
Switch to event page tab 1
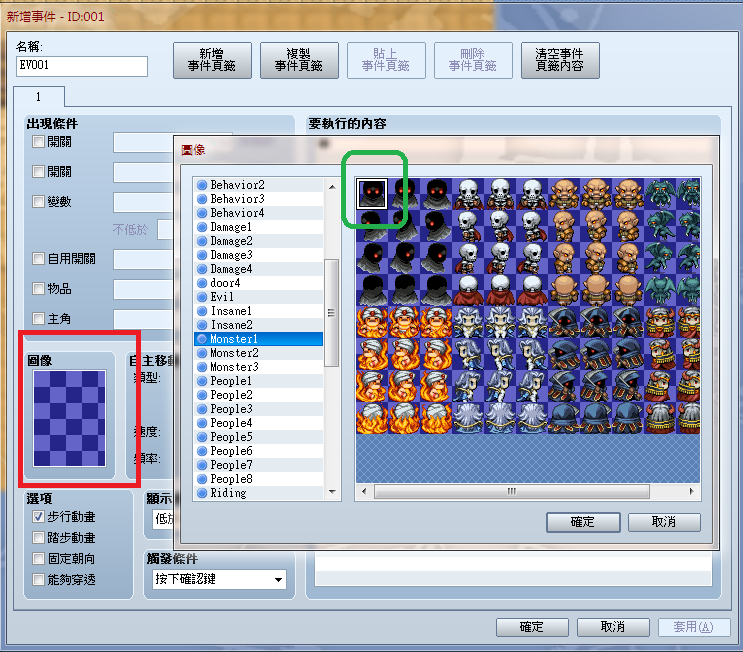(39, 97)
